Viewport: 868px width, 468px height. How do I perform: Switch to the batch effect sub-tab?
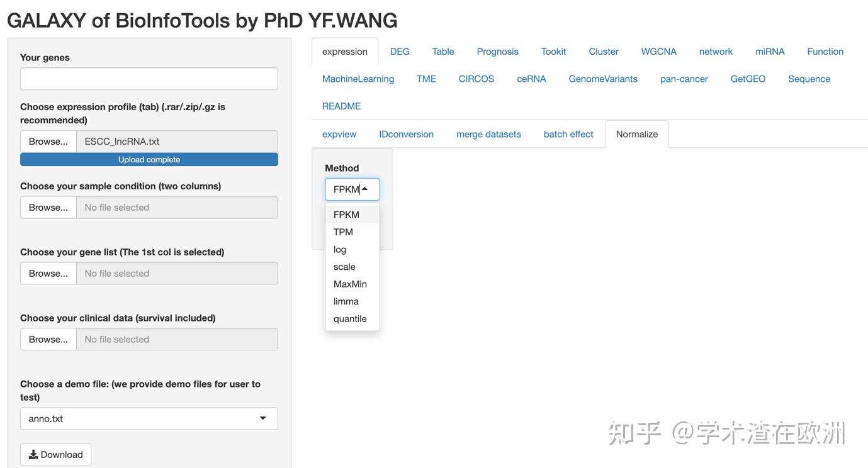(x=568, y=133)
